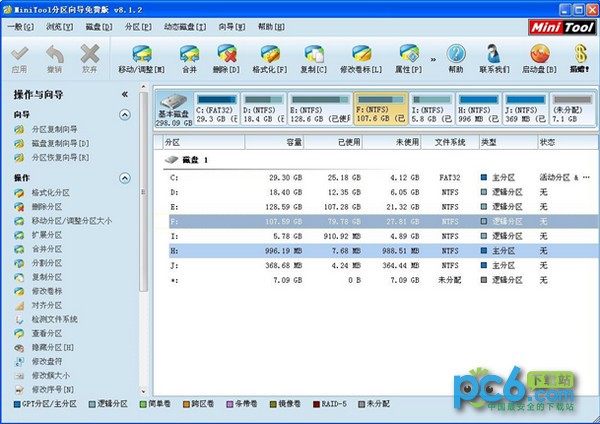This screenshot has width=600, height=424.
Task: Select the E: partition row
Action: tap(383, 207)
